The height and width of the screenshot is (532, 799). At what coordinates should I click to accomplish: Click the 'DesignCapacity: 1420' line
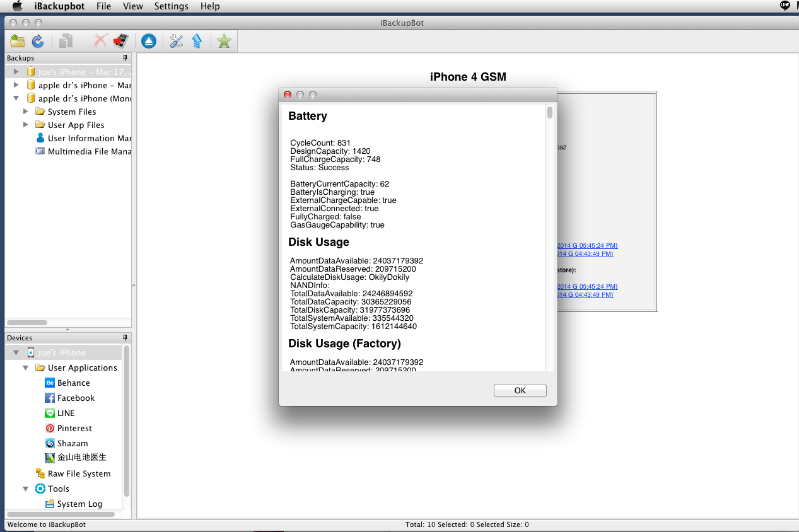[x=330, y=151]
